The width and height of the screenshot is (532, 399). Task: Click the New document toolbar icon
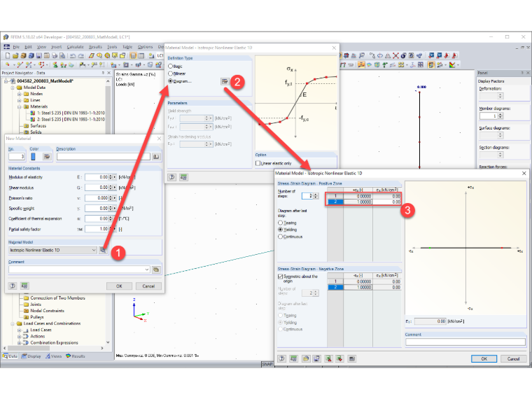(8, 55)
